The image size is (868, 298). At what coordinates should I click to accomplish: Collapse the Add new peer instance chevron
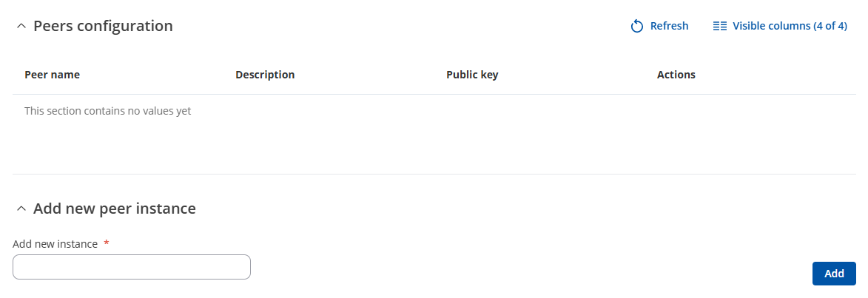pyautogui.click(x=21, y=209)
